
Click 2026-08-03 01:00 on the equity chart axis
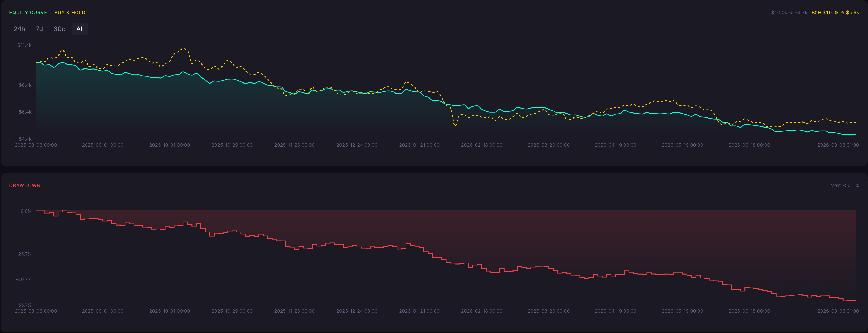click(x=838, y=145)
